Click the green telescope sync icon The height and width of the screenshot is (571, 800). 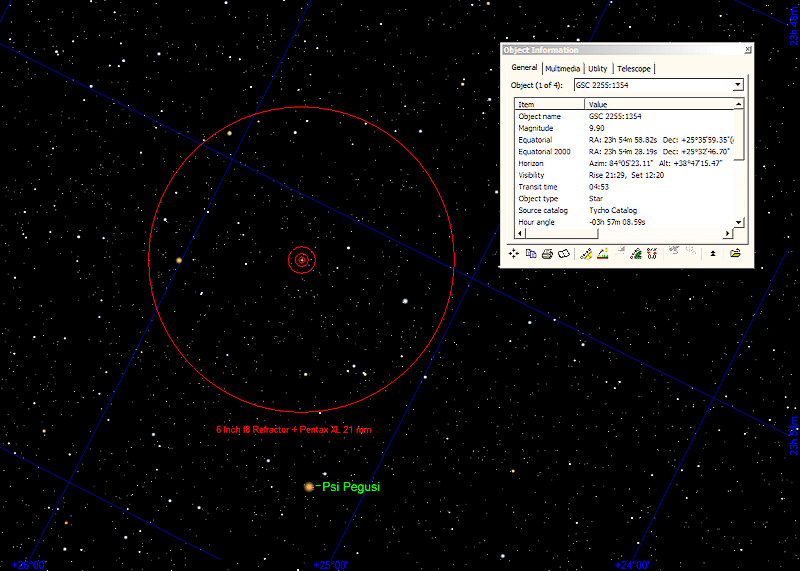636,254
